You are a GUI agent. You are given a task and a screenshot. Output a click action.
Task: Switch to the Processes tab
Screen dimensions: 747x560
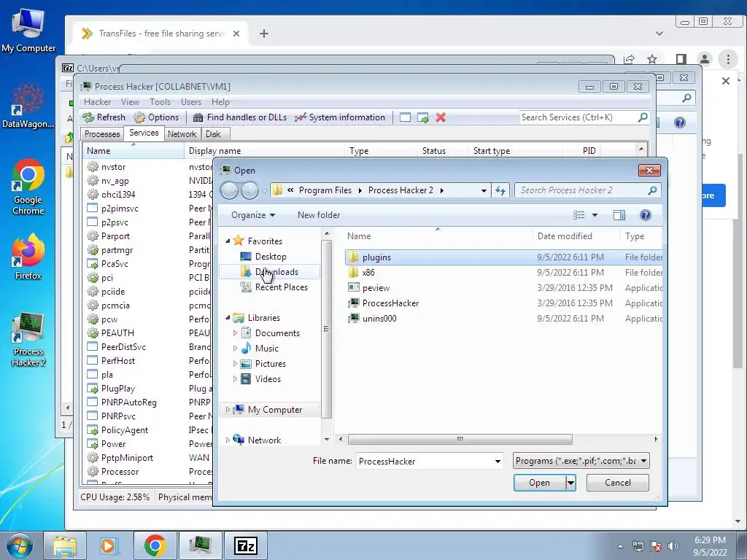pyautogui.click(x=102, y=134)
